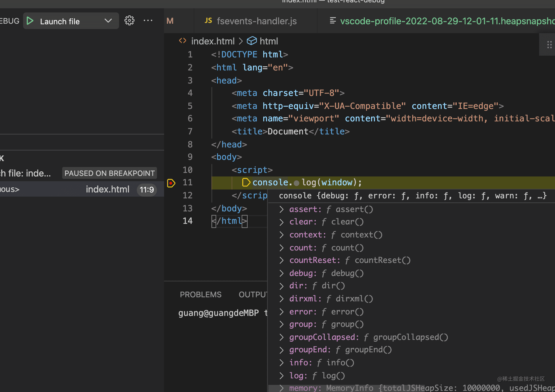Click the html symbol cube icon in breadcrumb
This screenshot has height=392, width=555.
coord(251,41)
